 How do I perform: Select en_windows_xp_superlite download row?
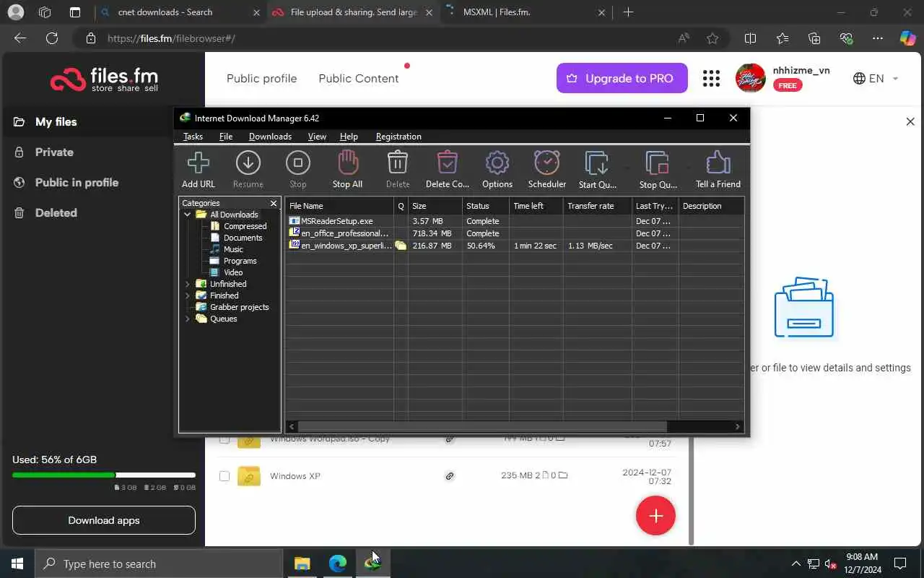(514, 246)
